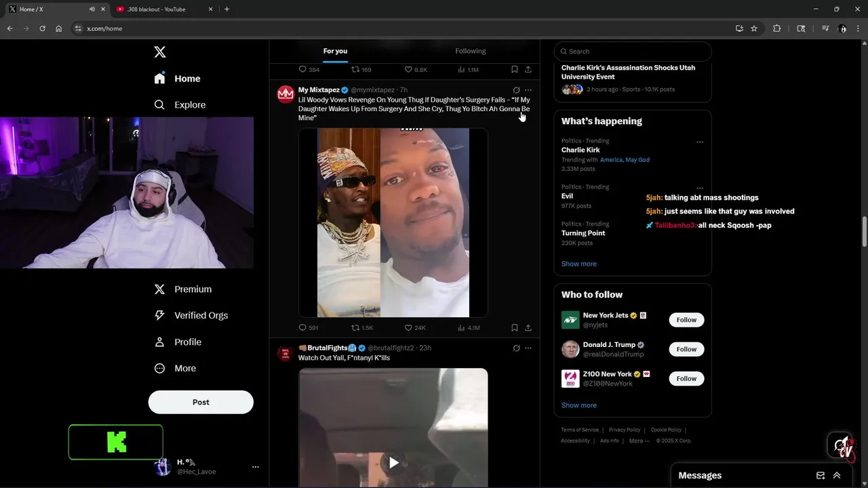
Task: Follow Z100 New York
Action: click(x=686, y=379)
